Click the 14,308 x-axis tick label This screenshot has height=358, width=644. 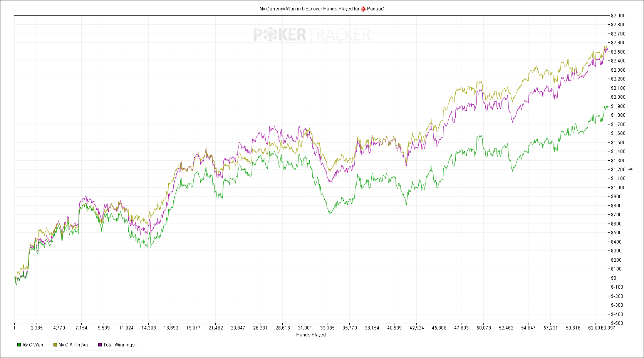[x=148, y=328]
